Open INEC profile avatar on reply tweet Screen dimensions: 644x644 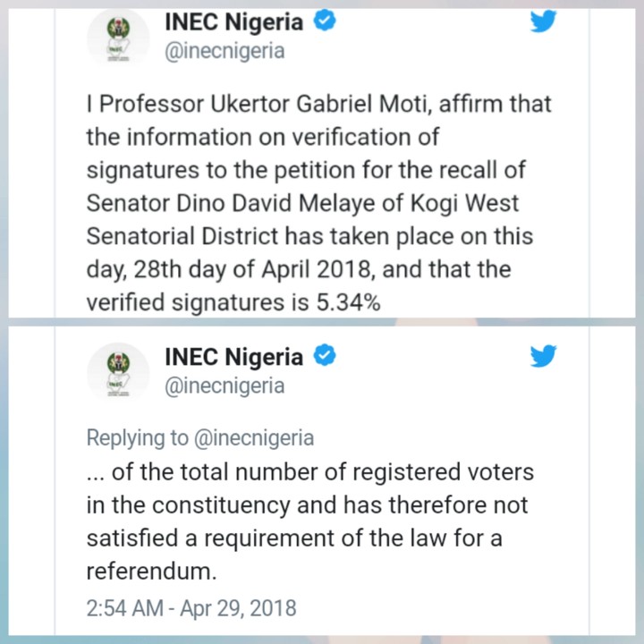119,372
